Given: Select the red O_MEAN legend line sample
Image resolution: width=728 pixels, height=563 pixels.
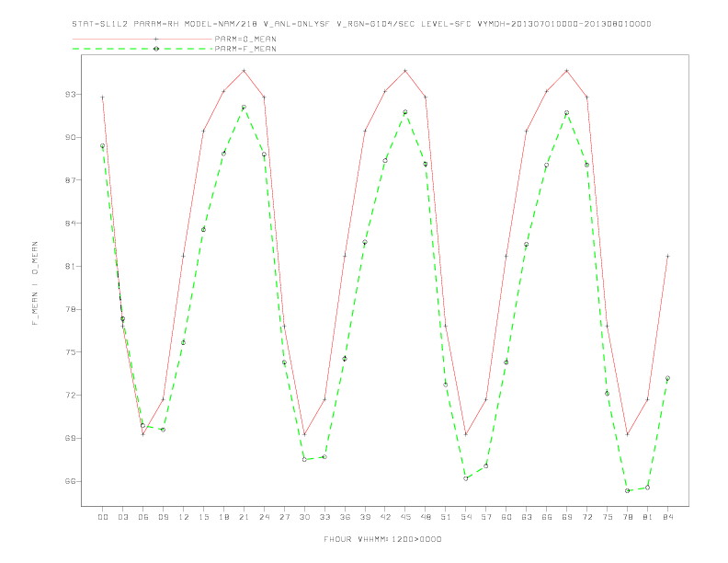Looking at the screenshot, I should (x=142, y=39).
